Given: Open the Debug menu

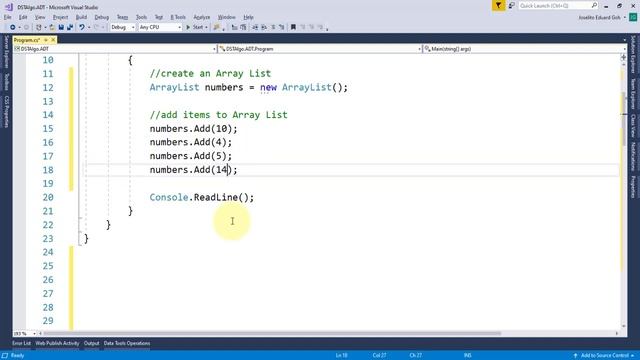Looking at the screenshot, I should tap(102, 17).
